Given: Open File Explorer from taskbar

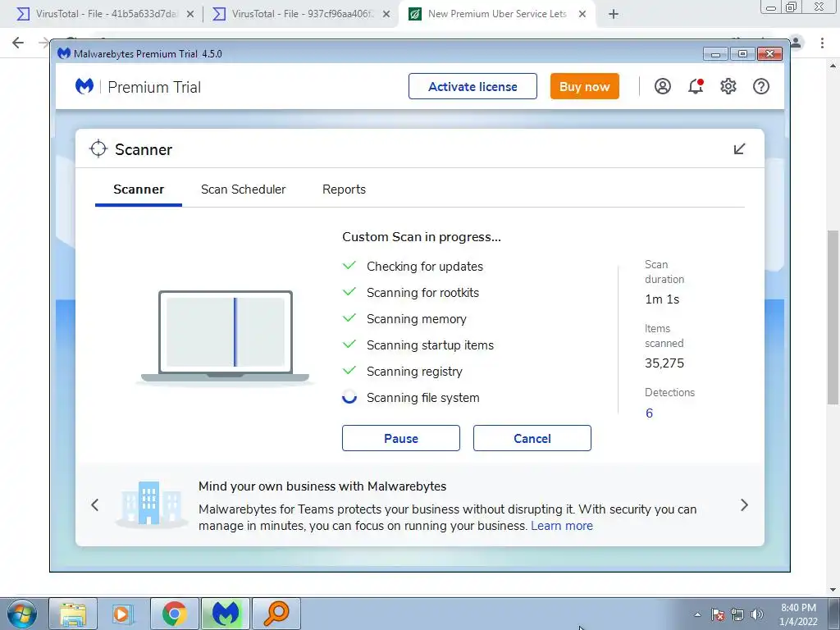Looking at the screenshot, I should [73, 614].
